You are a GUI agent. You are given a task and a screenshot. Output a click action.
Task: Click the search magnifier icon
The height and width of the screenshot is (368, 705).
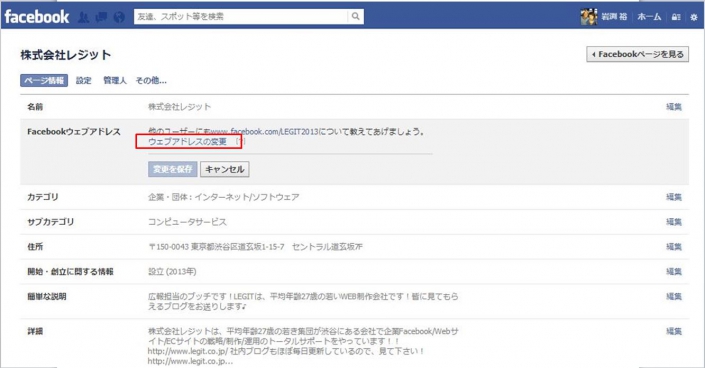(355, 17)
